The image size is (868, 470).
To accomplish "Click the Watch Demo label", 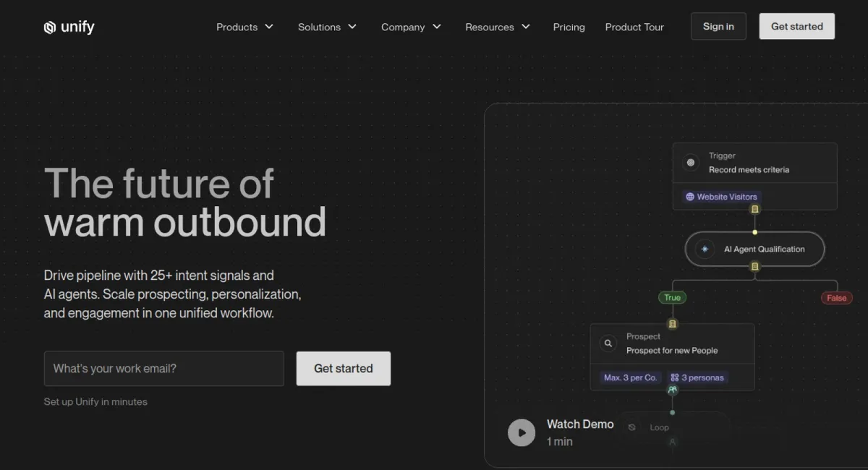I will pos(580,424).
